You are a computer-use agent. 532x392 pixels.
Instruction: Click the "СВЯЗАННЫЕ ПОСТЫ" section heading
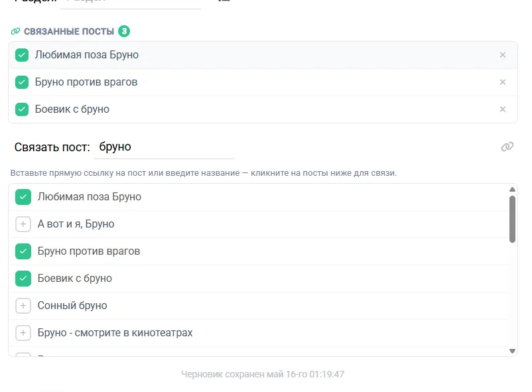69,31
